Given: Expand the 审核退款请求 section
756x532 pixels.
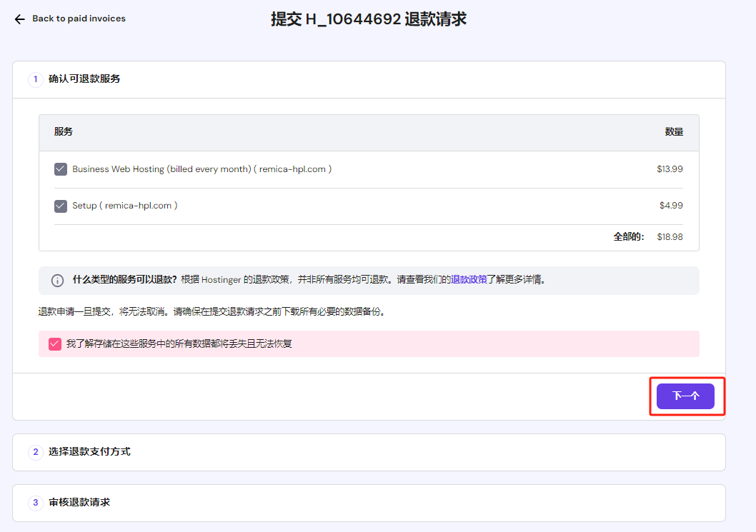Looking at the screenshot, I should pyautogui.click(x=79, y=502).
